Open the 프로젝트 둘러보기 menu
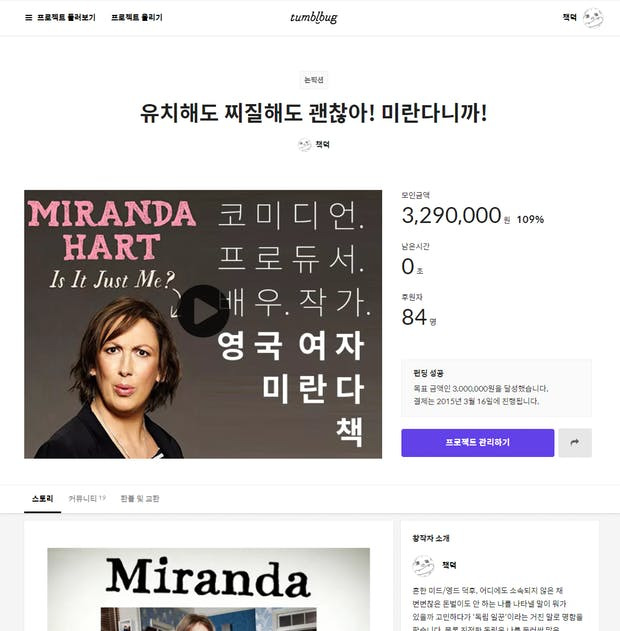620x631 pixels. click(66, 18)
